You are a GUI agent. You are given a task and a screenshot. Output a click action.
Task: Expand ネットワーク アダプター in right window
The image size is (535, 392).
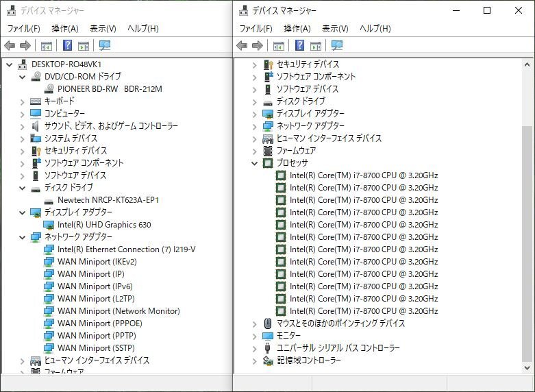[x=255, y=126]
